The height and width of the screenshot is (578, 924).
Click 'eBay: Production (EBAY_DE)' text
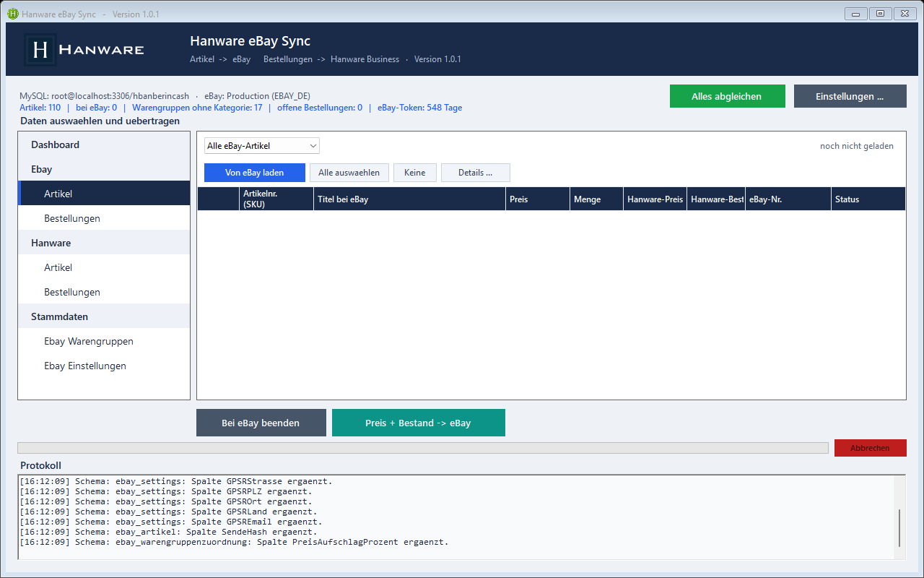pyautogui.click(x=257, y=96)
